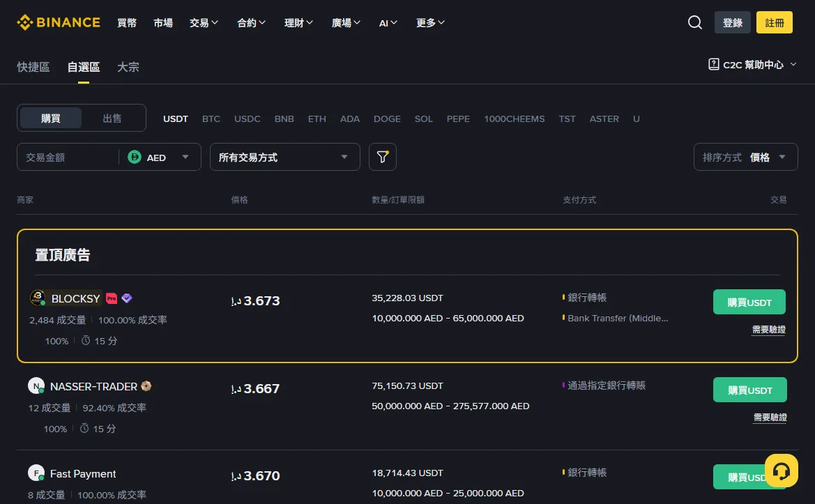Viewport: 815px width, 504px height.
Task: Switch to the 大宗 tab
Action: 128,67
